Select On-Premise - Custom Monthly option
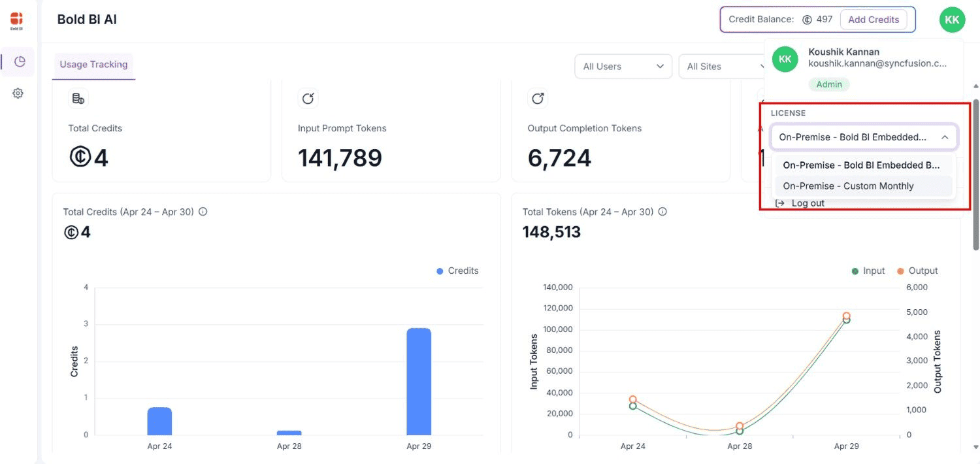 [864, 186]
